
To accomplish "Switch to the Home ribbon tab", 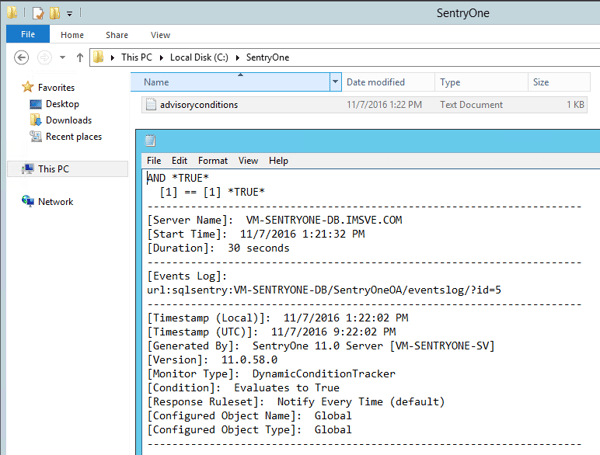I will [72, 35].
